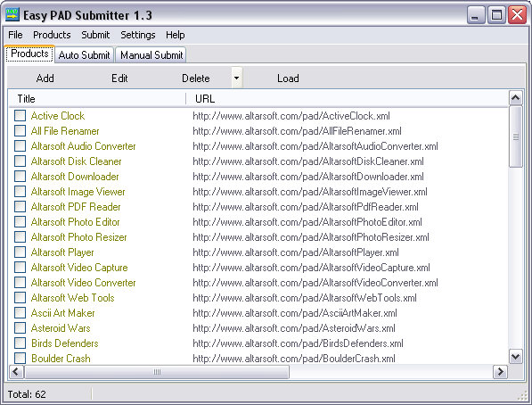This screenshot has height=405, width=532.
Task: Click the Load toolbar button
Action: (x=288, y=79)
